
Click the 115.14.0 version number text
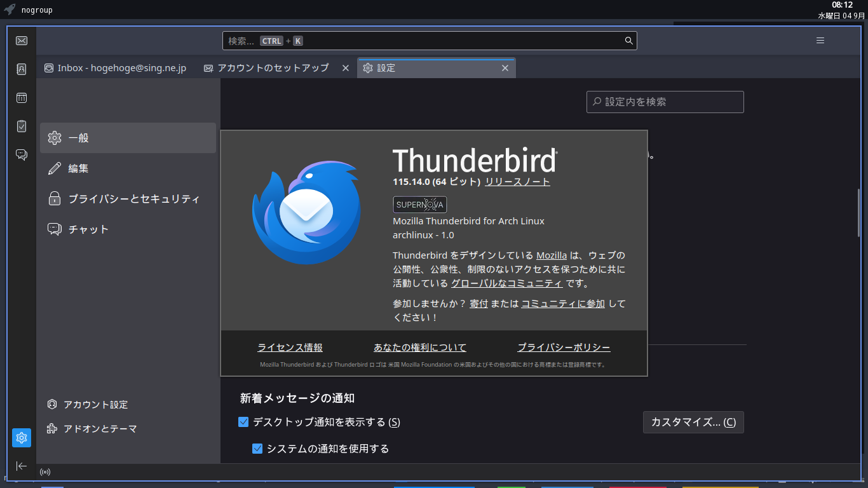coord(411,182)
